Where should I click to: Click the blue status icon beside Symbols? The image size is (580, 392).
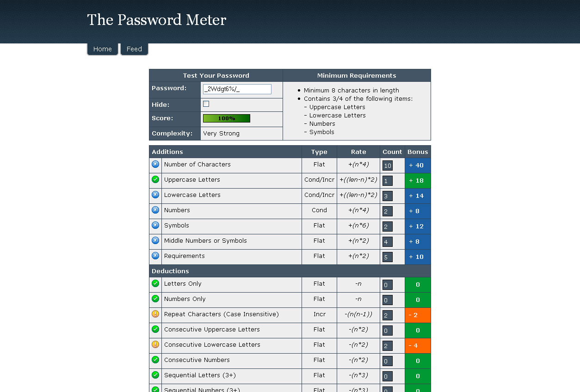pyautogui.click(x=155, y=225)
